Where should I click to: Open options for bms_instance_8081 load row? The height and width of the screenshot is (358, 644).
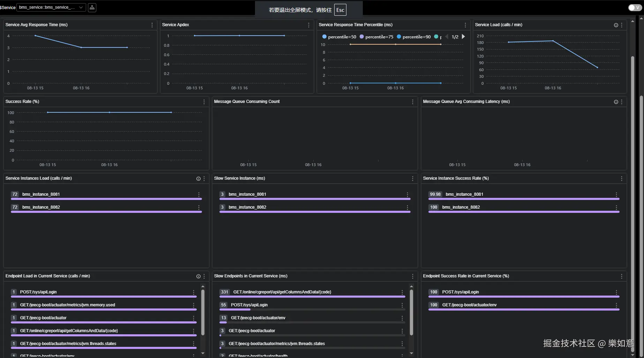199,195
